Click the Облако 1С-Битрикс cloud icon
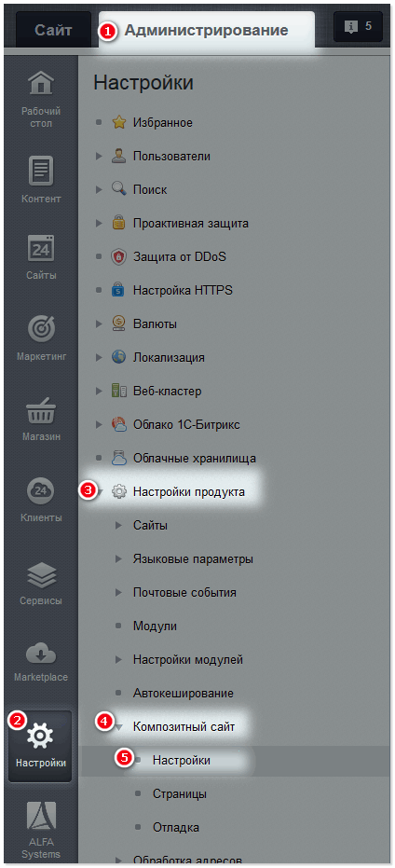Screen dimensions: 395x868 119,424
